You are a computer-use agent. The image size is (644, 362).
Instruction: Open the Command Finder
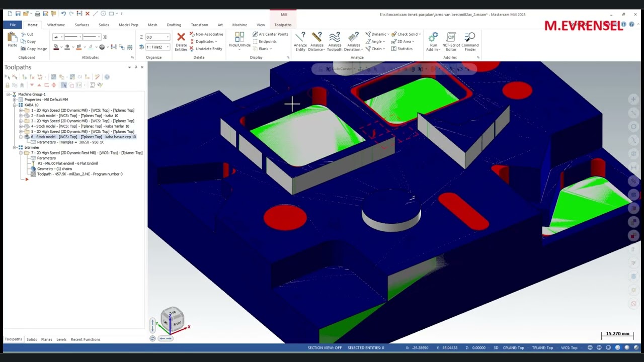pyautogui.click(x=470, y=42)
